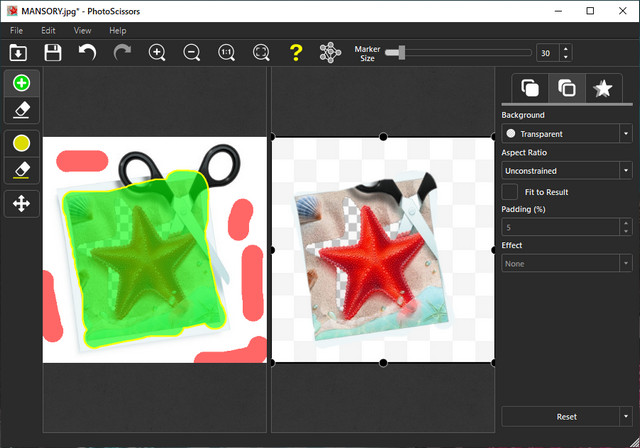The width and height of the screenshot is (640, 448).
Task: Select the green foreground marker tool
Action: coord(22,83)
